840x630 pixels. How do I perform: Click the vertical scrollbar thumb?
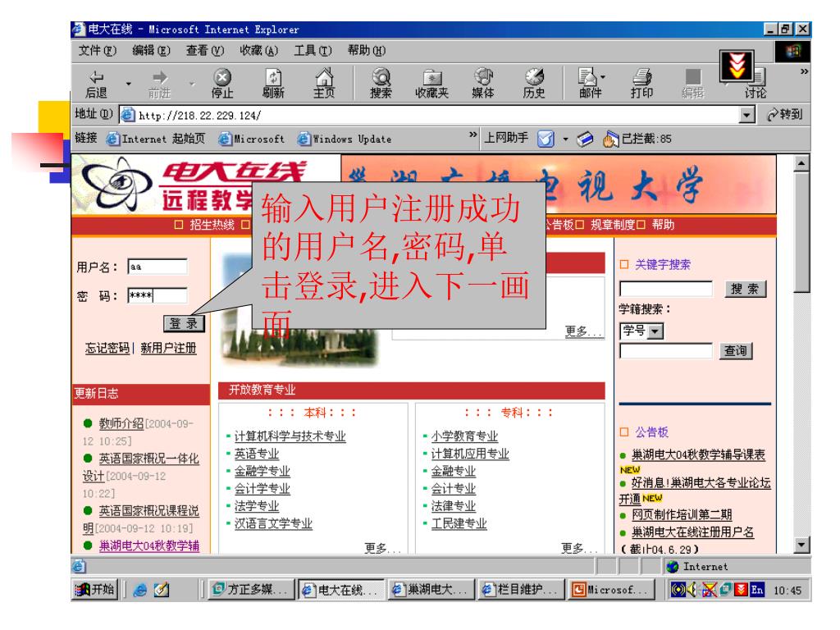[801, 232]
